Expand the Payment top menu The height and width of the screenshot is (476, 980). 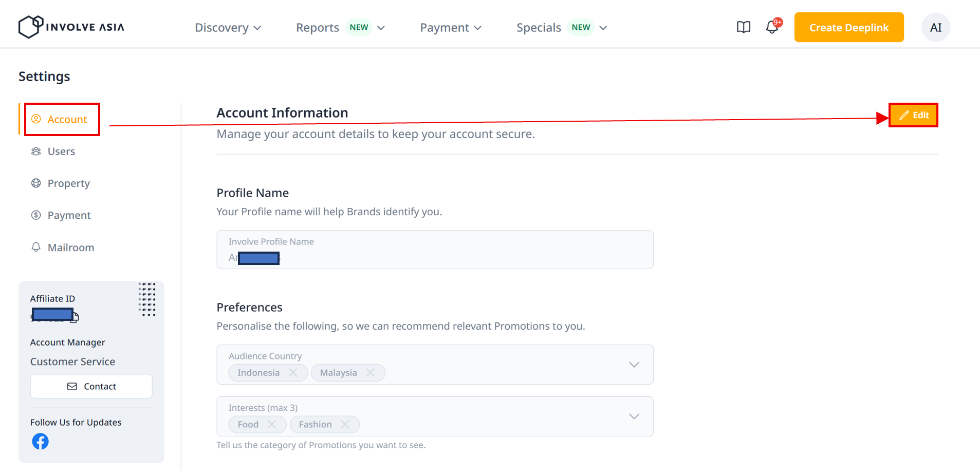pyautogui.click(x=451, y=28)
